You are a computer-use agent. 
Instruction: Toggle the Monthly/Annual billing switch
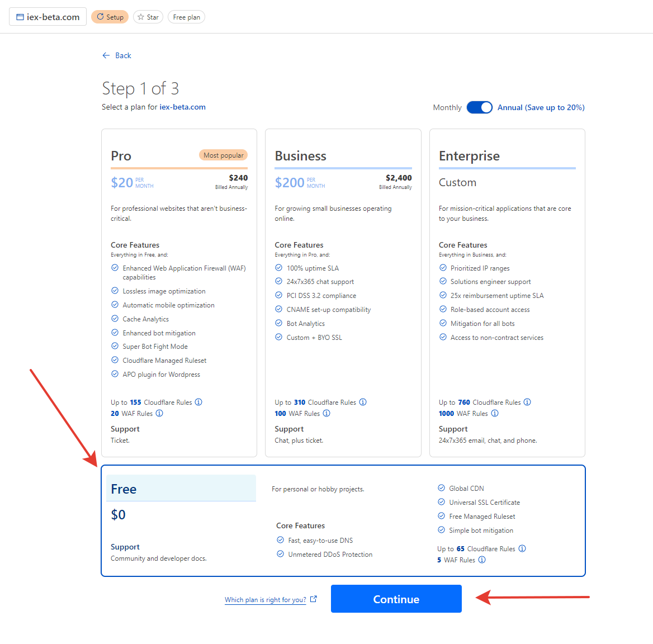[x=479, y=107]
